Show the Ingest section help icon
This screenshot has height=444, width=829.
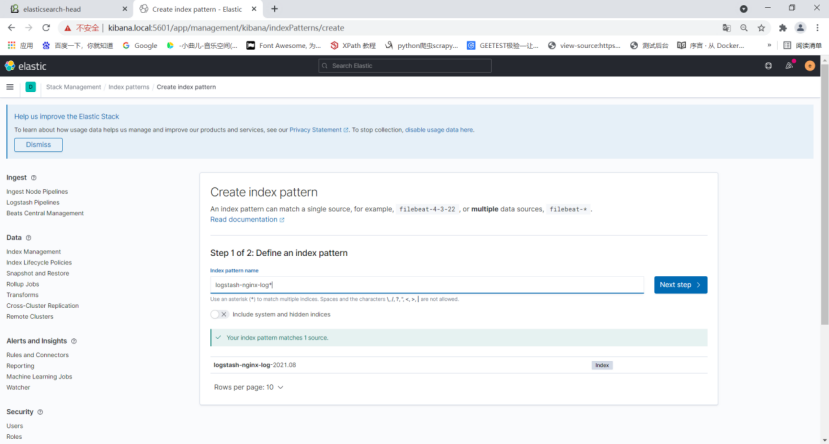click(34, 178)
